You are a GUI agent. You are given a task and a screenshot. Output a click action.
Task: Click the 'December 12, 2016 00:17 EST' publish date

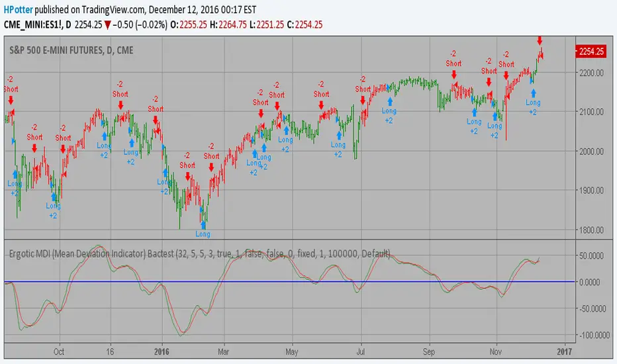[203, 9]
